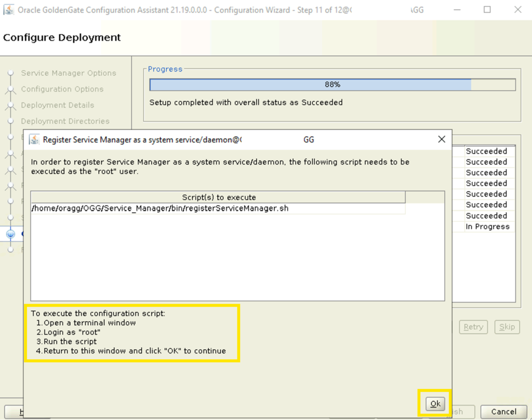Viewport: 532px width, 420px height.
Task: Click the first Succeeded status entry
Action: pos(486,151)
